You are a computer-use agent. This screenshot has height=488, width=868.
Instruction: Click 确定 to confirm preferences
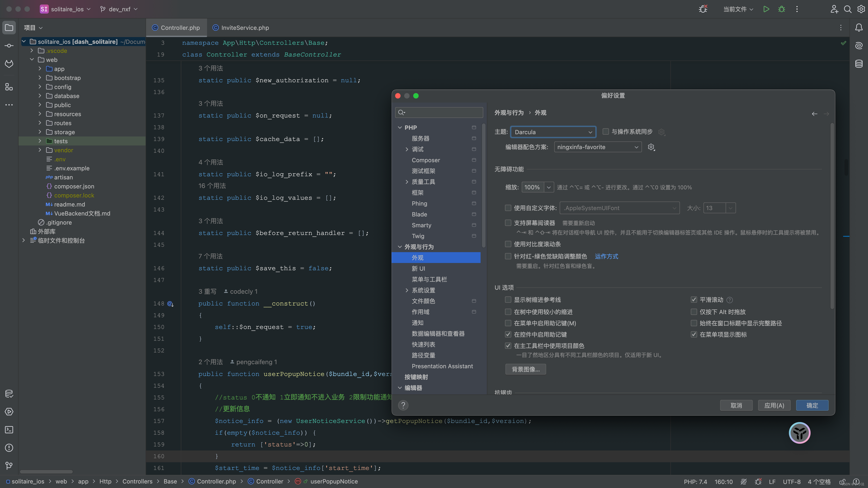[x=812, y=405]
